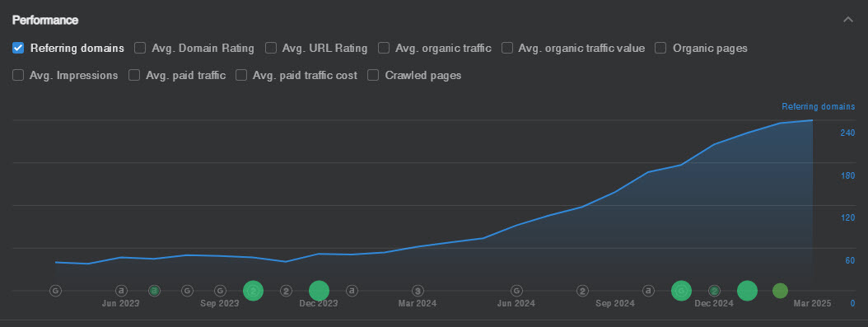This screenshot has height=327, width=868.
Task: Click the outlined 'a' marker above Jun 2023
Action: (x=121, y=291)
